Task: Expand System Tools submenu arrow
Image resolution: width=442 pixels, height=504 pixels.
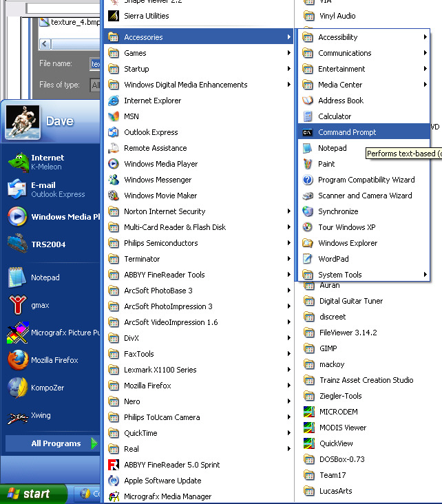Action: pos(425,274)
